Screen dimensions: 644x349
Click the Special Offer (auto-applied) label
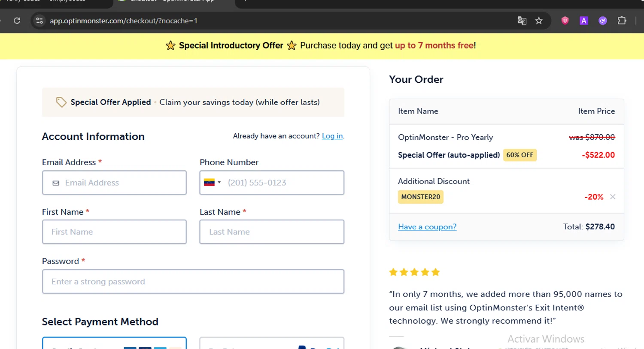coord(449,155)
